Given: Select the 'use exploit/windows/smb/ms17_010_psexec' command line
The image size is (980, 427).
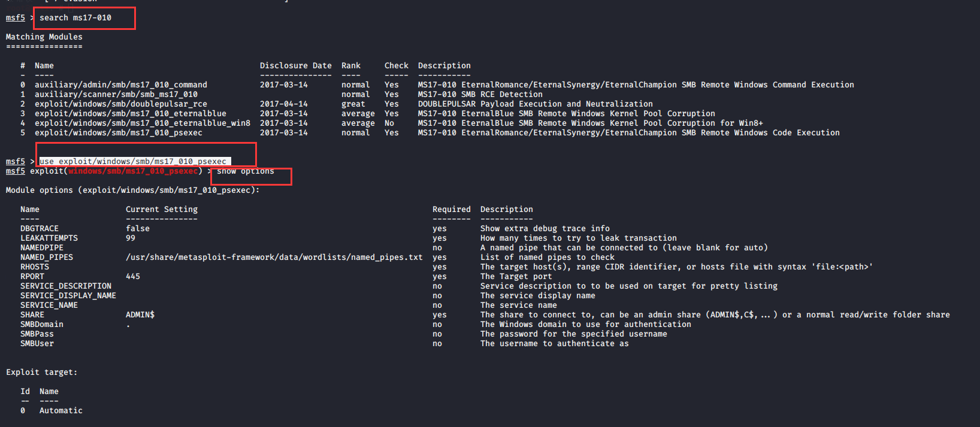Looking at the screenshot, I should point(133,162).
